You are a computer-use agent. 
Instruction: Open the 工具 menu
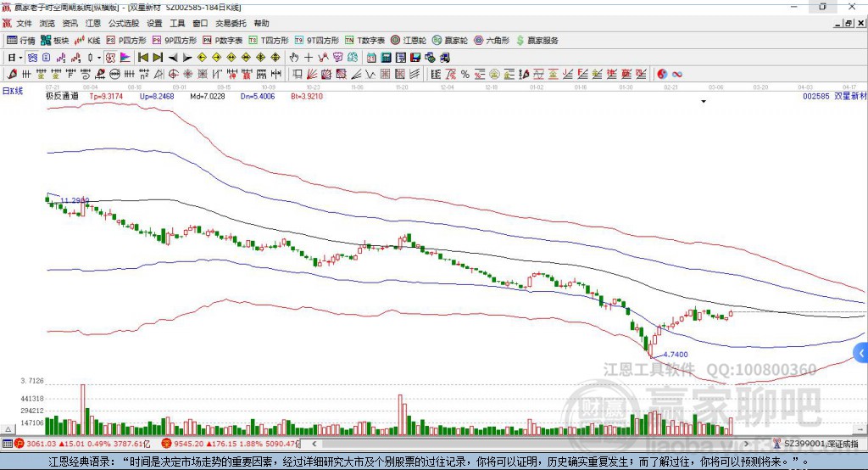point(177,23)
